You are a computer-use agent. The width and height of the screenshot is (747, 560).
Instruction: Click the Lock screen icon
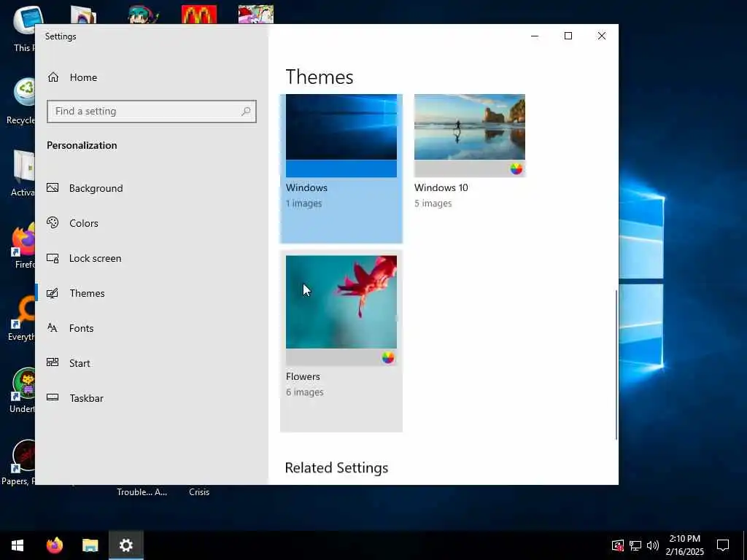pyautogui.click(x=53, y=258)
